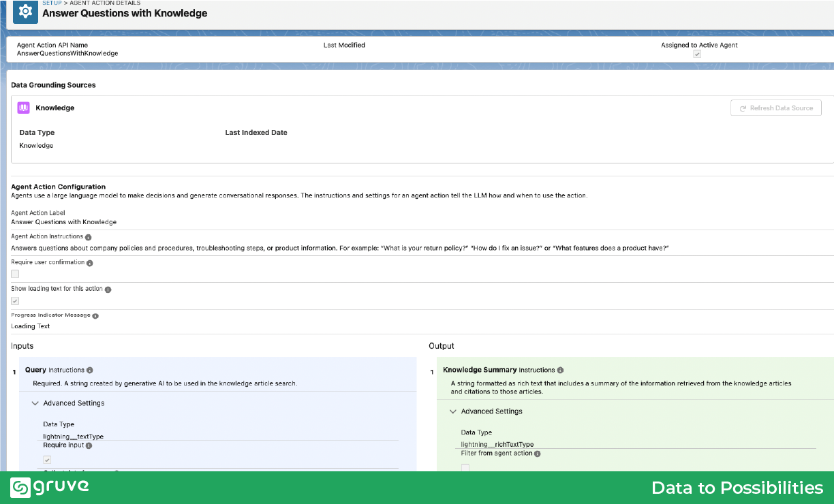This screenshot has width=834, height=504.
Task: Click info icon next to Query Instructions
Action: [x=90, y=371]
